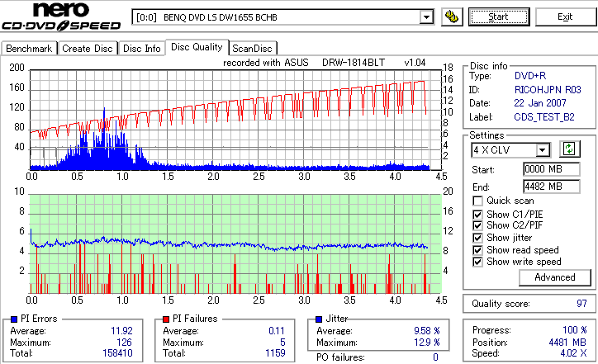This screenshot has width=598, height=364.
Task: Click the PI Errors total 158410
Action: 117,353
